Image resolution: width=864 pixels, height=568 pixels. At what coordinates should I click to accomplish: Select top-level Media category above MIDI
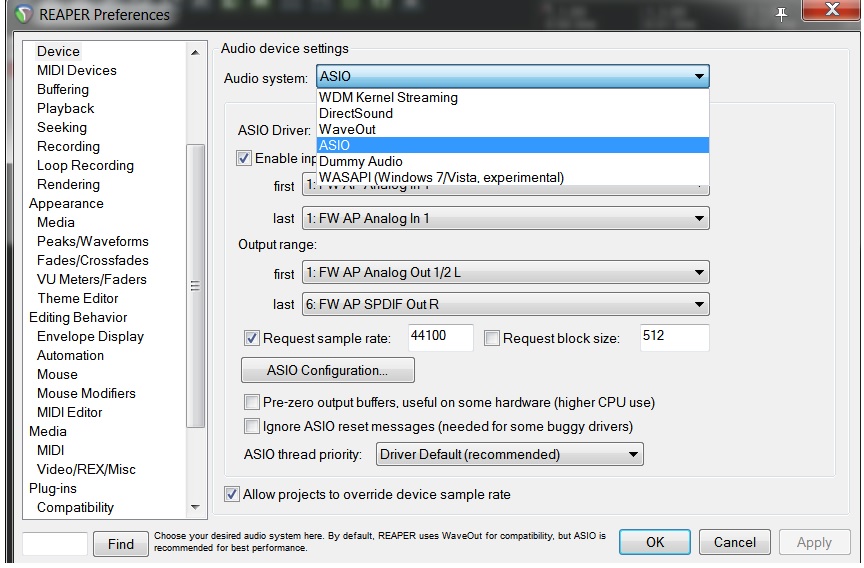coord(48,431)
